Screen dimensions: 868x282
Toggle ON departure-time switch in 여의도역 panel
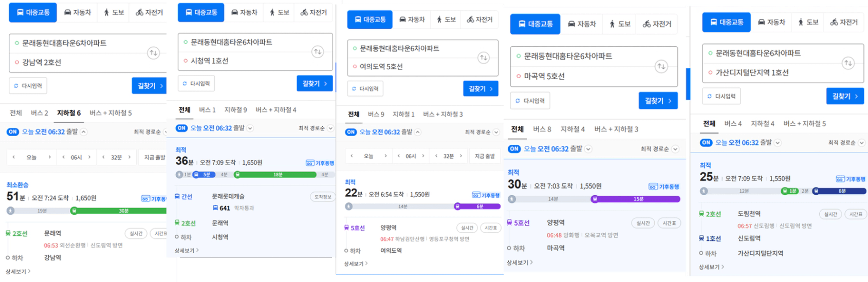pos(351,132)
